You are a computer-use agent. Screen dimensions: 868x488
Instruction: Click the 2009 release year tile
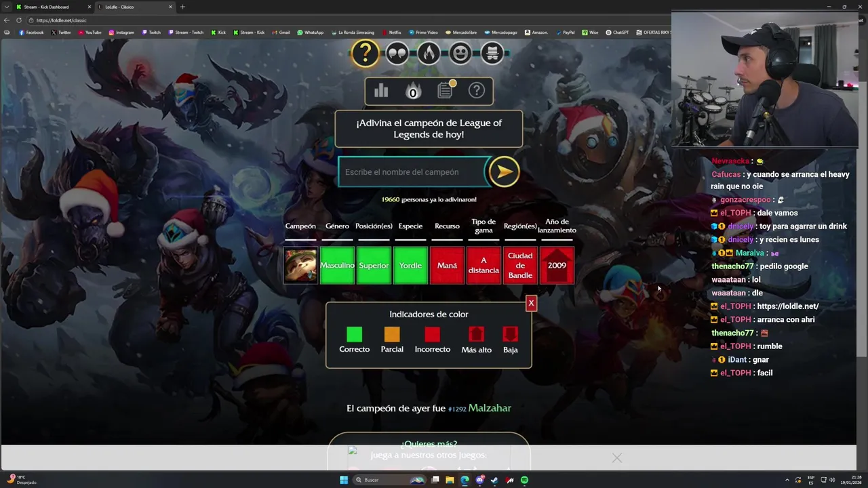[557, 265]
